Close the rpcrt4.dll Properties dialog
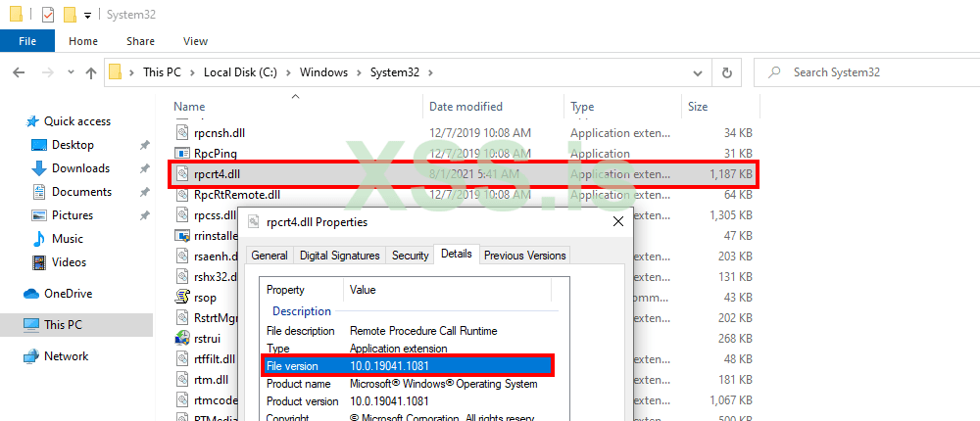The width and height of the screenshot is (980, 421). click(618, 221)
